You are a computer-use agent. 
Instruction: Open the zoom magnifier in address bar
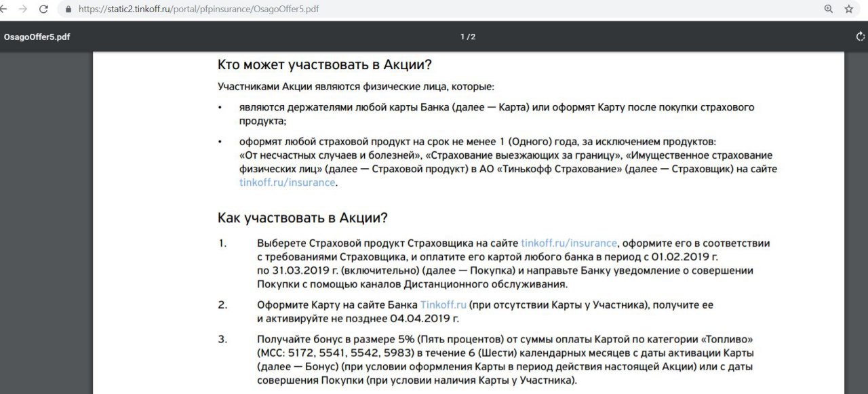point(828,9)
